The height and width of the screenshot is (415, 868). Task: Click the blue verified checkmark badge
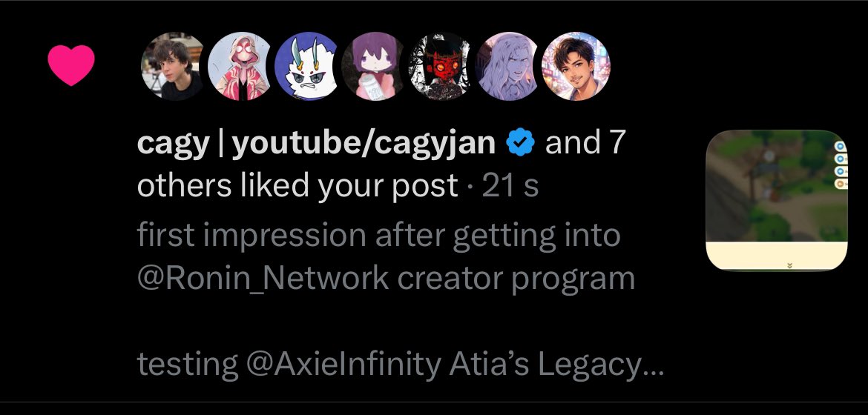tap(520, 143)
